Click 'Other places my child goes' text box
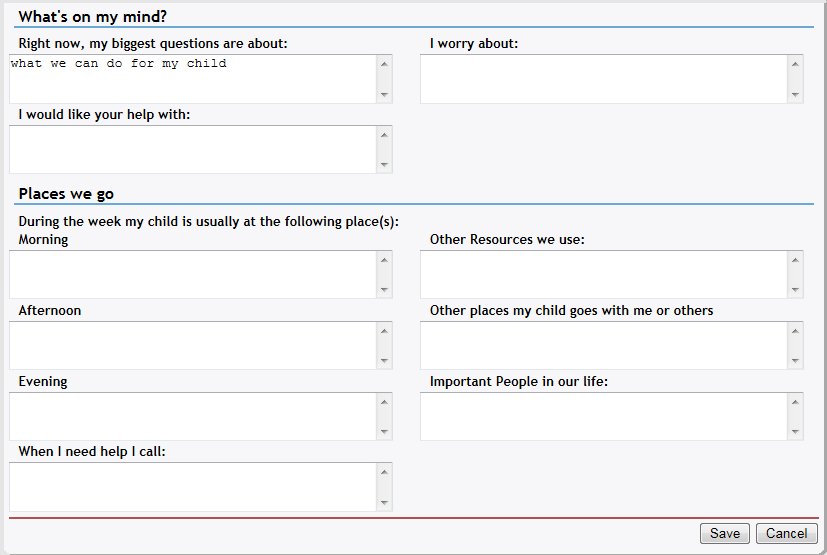Screen dimensions: 827x555 click(603, 345)
